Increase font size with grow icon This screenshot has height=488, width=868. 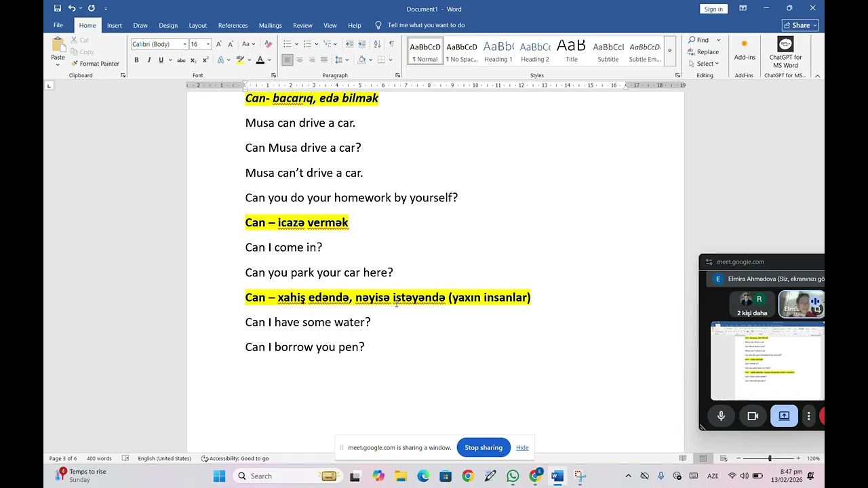click(218, 44)
